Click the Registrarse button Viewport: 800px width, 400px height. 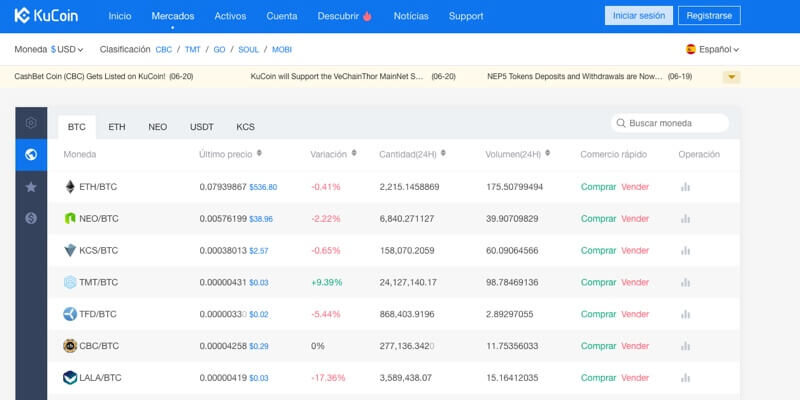[x=709, y=16]
